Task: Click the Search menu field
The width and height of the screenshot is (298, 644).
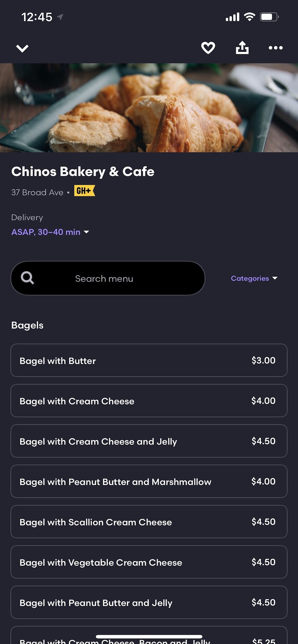Action: (108, 279)
